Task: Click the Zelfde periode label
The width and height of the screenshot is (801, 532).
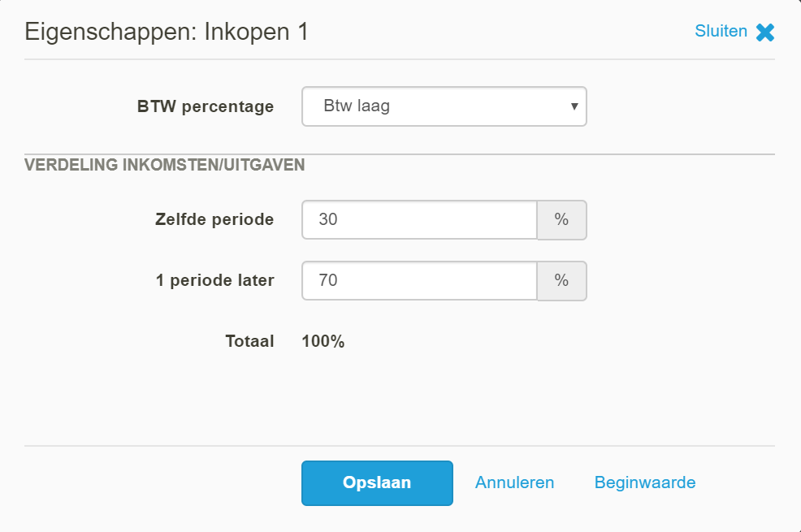Action: (214, 219)
